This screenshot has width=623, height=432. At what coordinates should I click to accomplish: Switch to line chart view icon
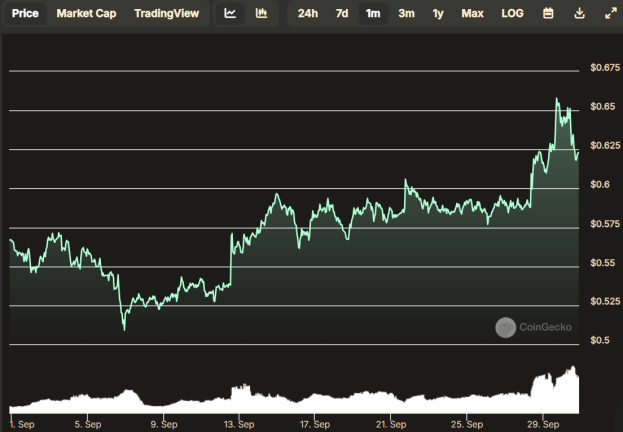(x=230, y=14)
